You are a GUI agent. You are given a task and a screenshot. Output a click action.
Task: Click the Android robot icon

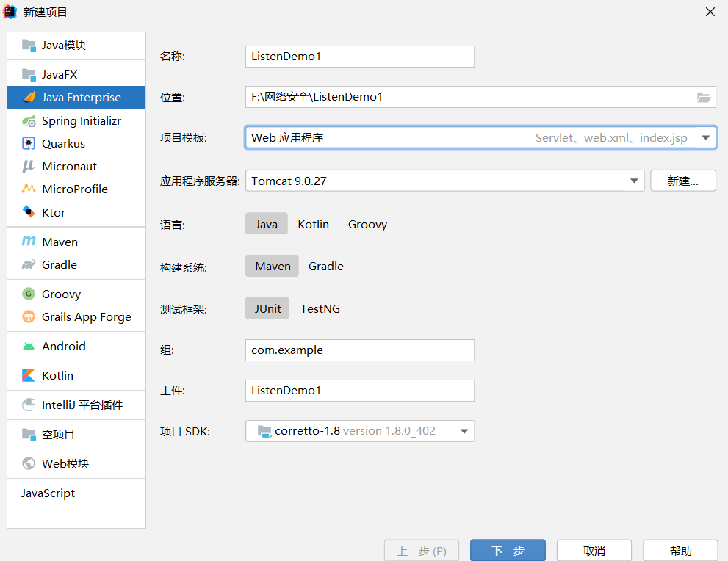click(x=29, y=346)
